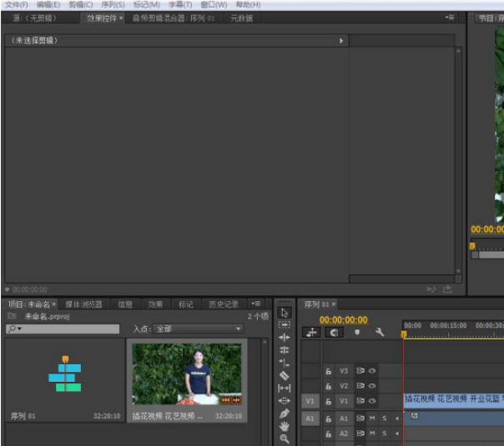Open the 入点 全部 dropdown

[199, 329]
